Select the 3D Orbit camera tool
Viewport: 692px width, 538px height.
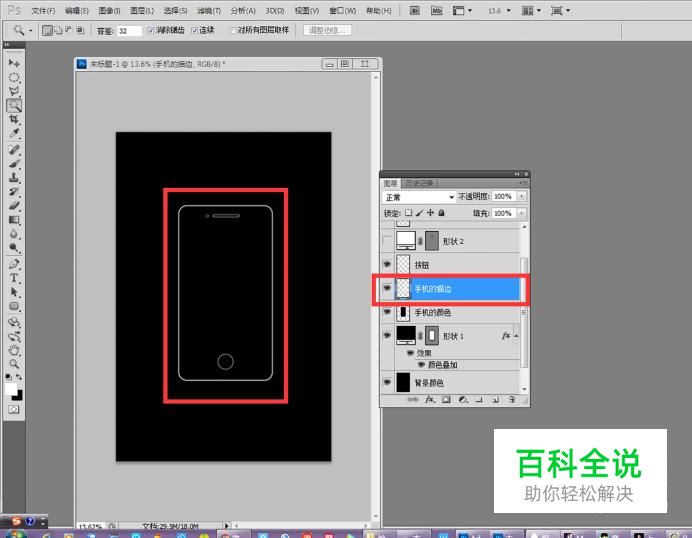(x=14, y=336)
